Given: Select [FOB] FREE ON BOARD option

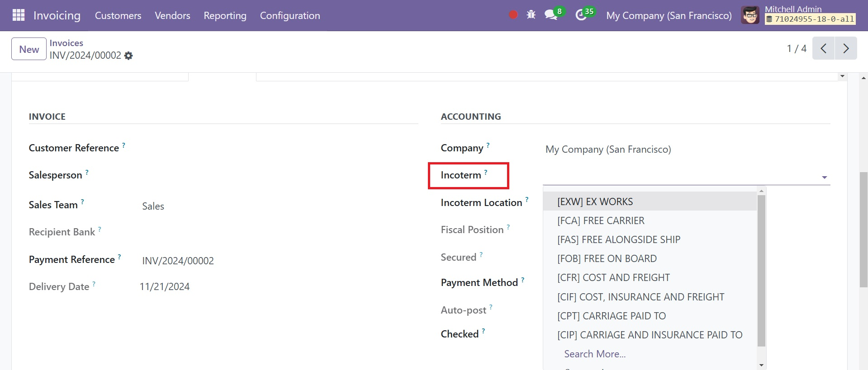Looking at the screenshot, I should tap(650, 258).
